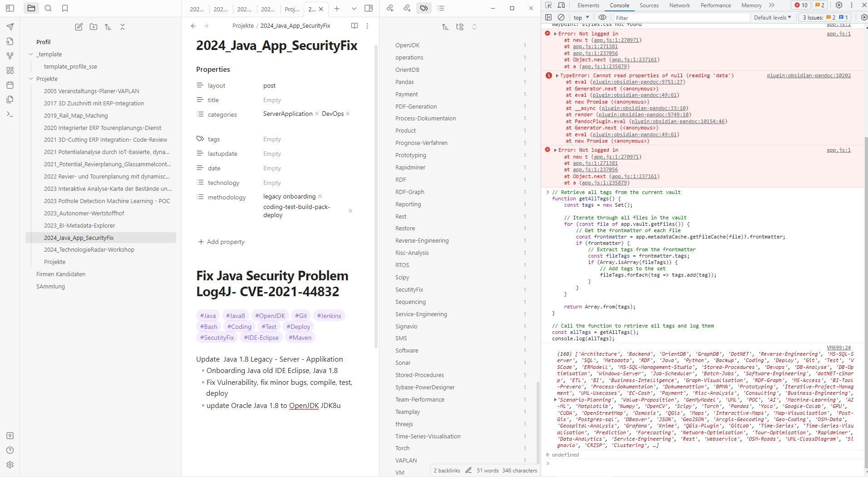Image resolution: width=868 pixels, height=477 pixels.
Task: Switch to the Sources tab
Action: 649,5
